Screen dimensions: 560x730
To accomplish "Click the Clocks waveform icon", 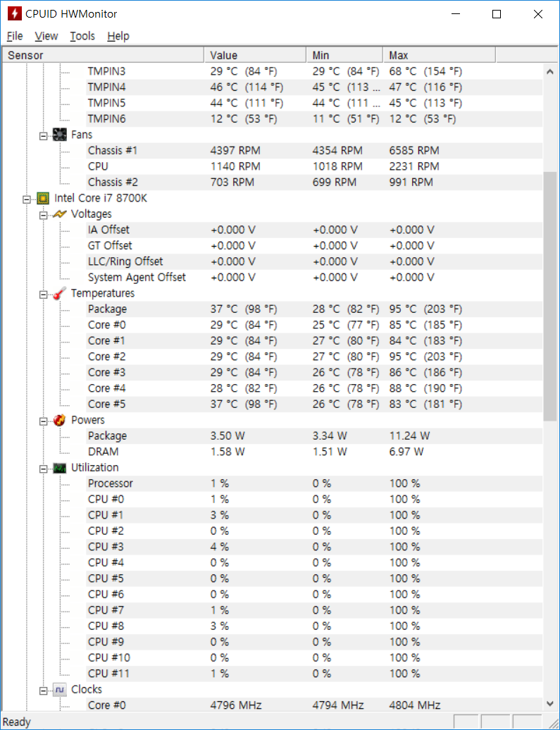I will (x=60, y=690).
